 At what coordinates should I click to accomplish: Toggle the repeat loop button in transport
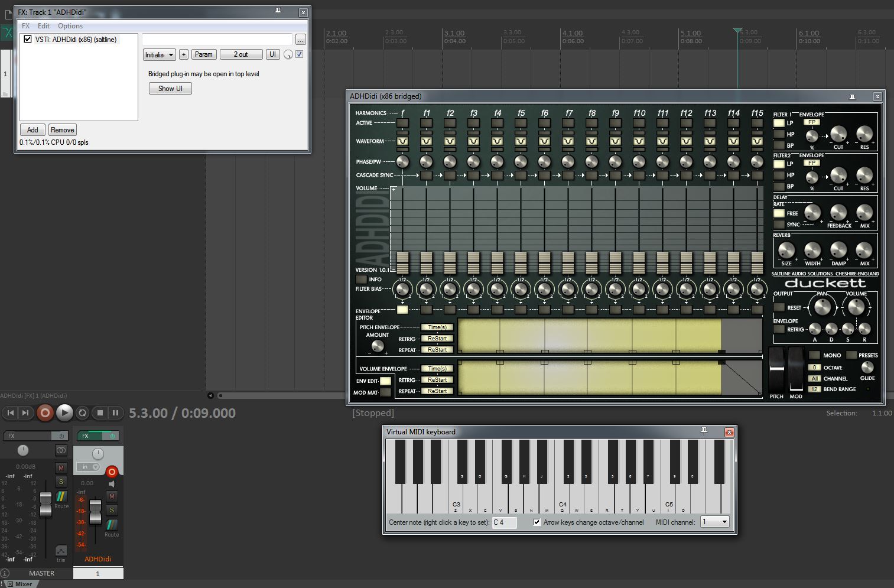[x=83, y=413]
